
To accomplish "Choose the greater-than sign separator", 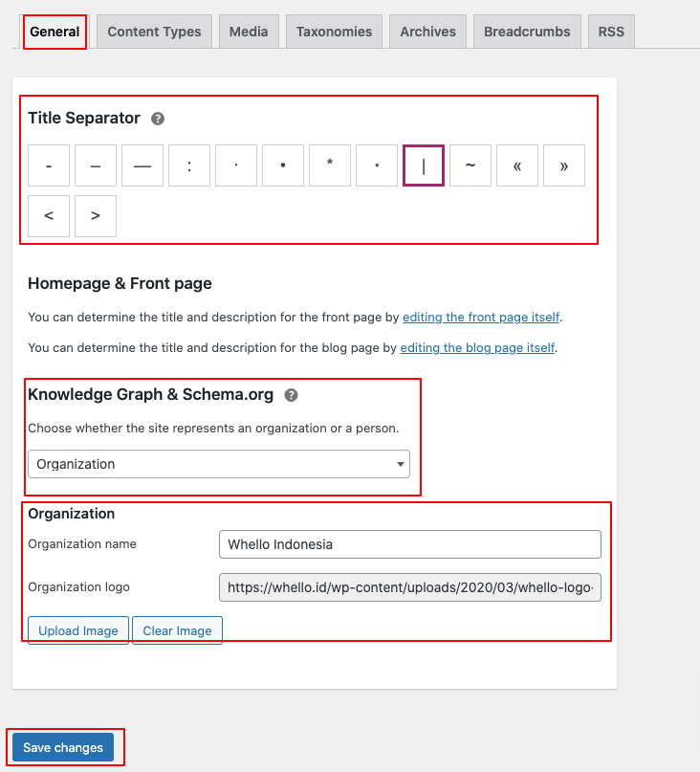I will 96,216.
